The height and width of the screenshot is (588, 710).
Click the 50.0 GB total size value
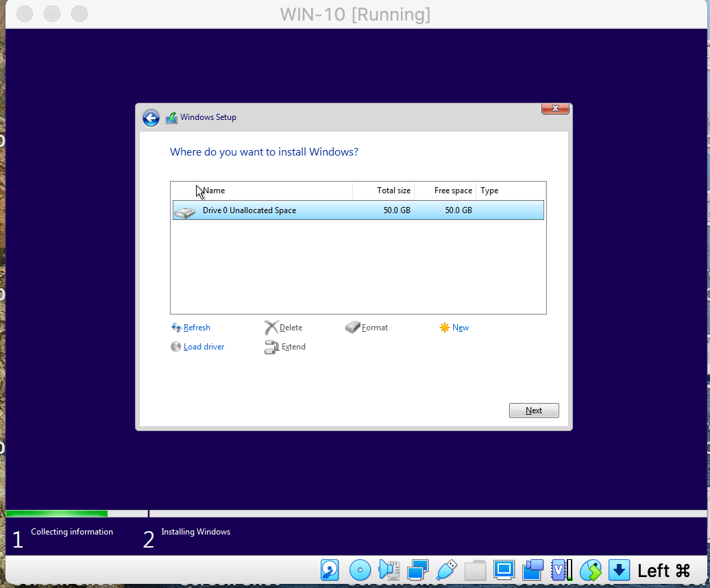pos(397,210)
